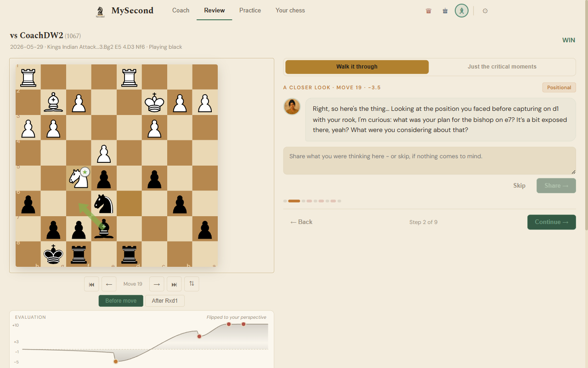Click the white rook on h1
The width and height of the screenshot is (588, 368).
tap(28, 77)
